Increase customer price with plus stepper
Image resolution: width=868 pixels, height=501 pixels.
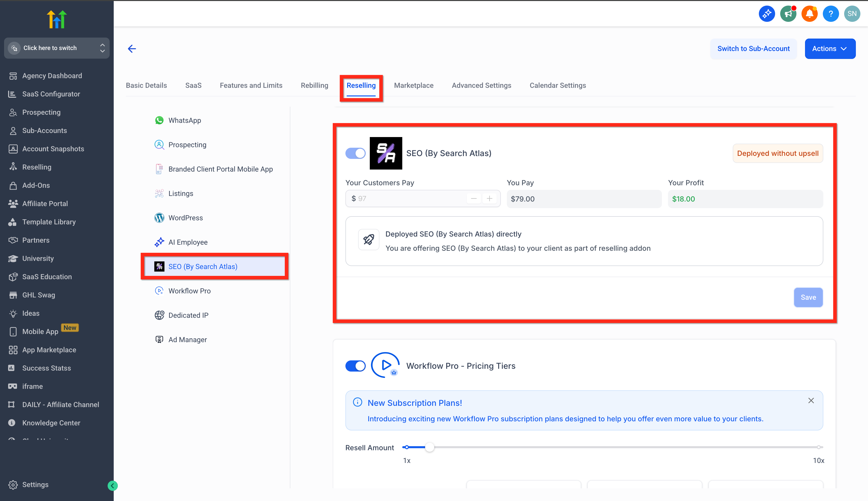[x=489, y=198]
